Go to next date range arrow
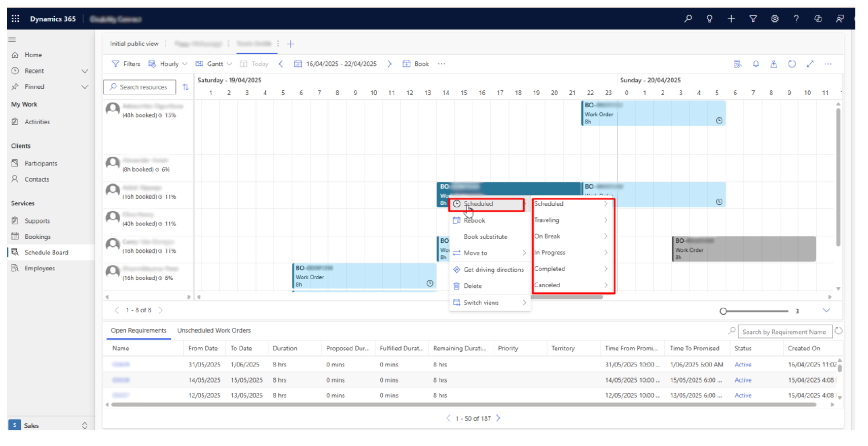 (x=389, y=64)
